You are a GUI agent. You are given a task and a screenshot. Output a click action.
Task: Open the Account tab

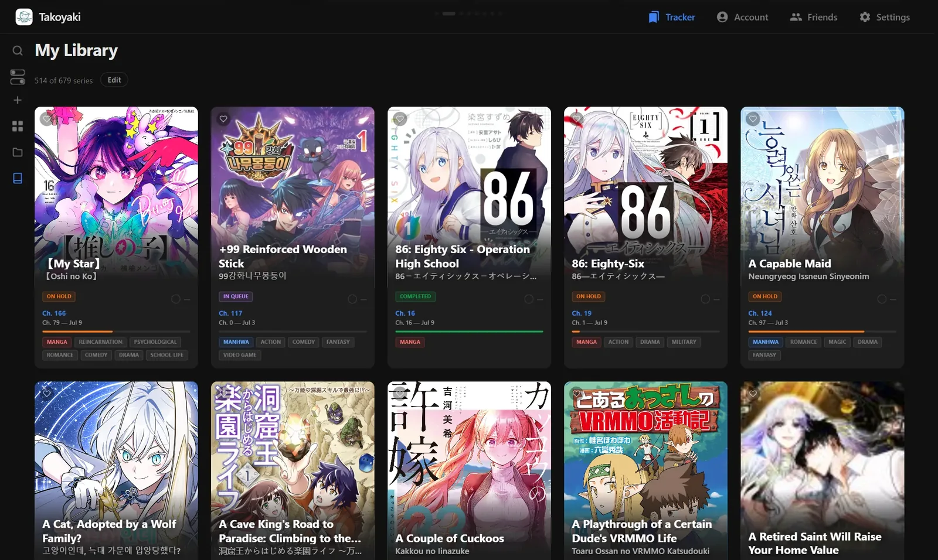pyautogui.click(x=742, y=17)
